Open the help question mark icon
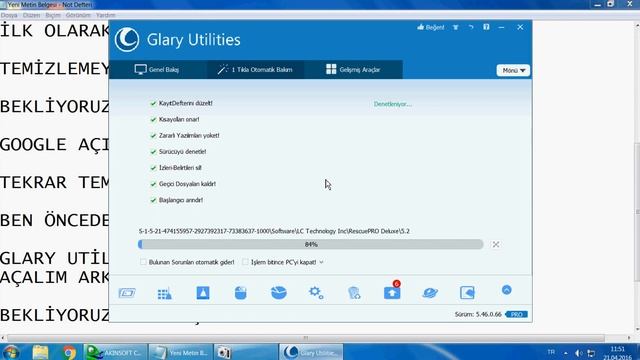Image resolution: width=640 pixels, height=360 pixels. 486,27
